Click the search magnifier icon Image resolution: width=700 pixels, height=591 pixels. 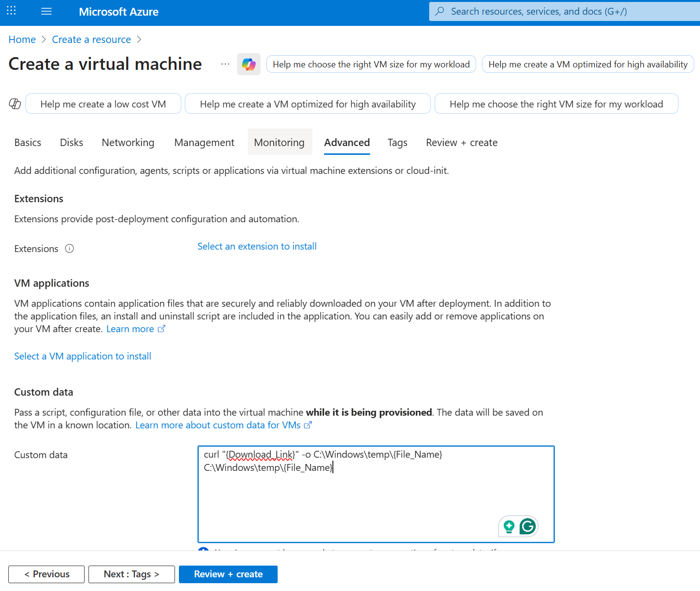click(440, 11)
